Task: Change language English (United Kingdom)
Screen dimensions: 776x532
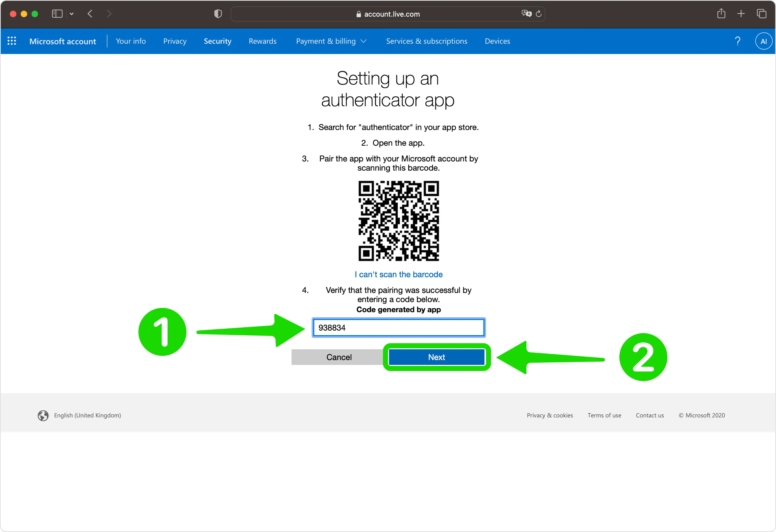Action: coord(87,415)
